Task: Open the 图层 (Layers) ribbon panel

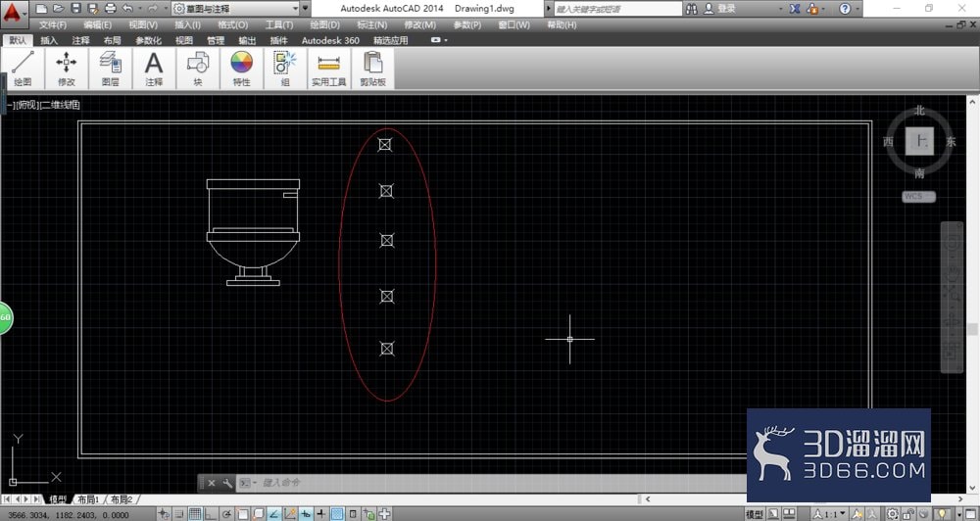Action: [x=110, y=69]
